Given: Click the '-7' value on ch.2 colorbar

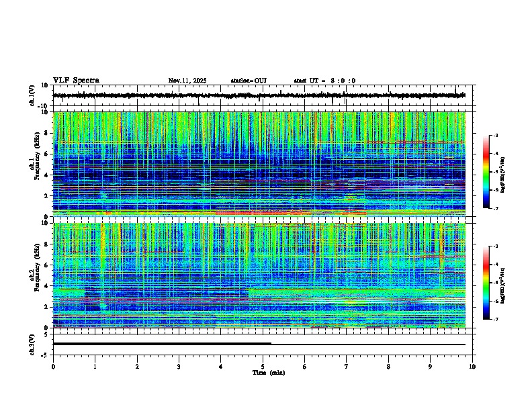Looking at the screenshot, I should click(495, 319).
